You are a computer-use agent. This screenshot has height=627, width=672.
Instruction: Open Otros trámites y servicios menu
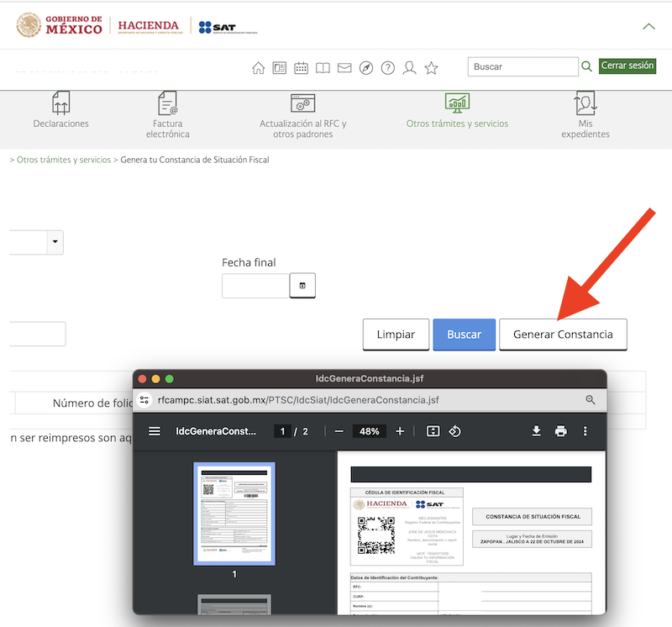[x=457, y=113]
